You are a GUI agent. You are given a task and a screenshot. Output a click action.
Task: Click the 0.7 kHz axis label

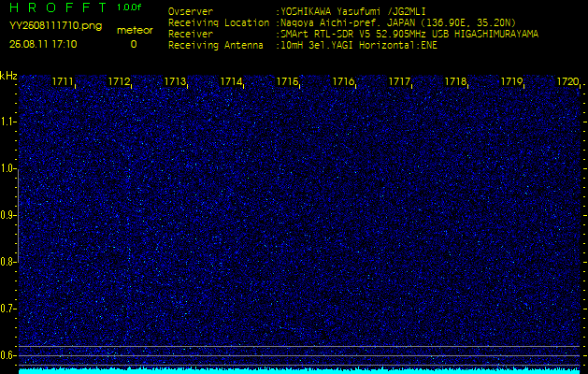tap(7, 309)
